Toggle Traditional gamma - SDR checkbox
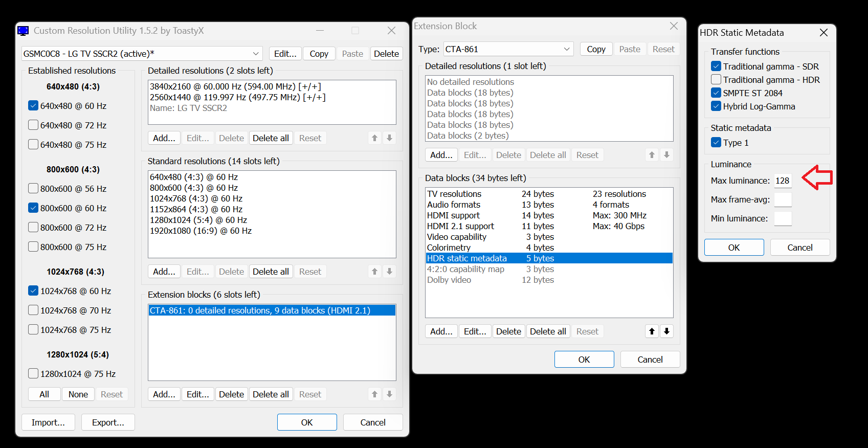 716,66
